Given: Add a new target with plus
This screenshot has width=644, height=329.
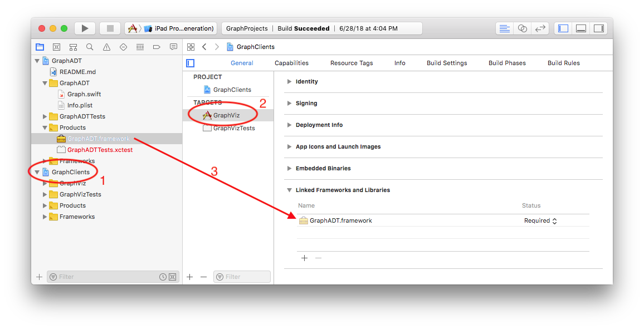Looking at the screenshot, I should [190, 277].
